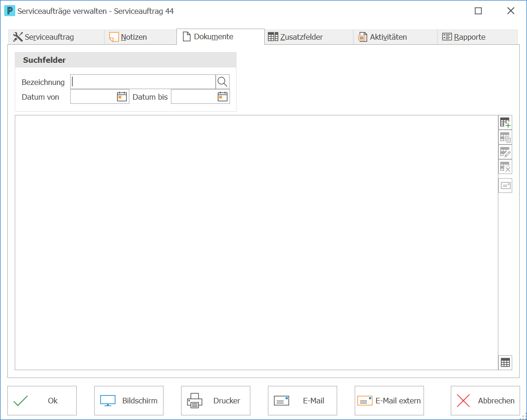Close the Serviceaufträge verwalten window
The width and height of the screenshot is (527, 420).
pyautogui.click(x=510, y=11)
